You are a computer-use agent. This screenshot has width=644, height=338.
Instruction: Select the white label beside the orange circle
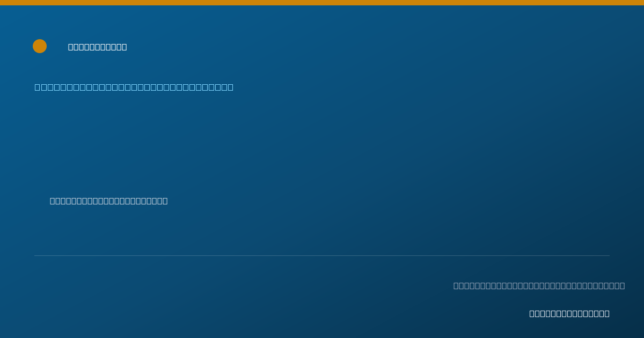(98, 47)
